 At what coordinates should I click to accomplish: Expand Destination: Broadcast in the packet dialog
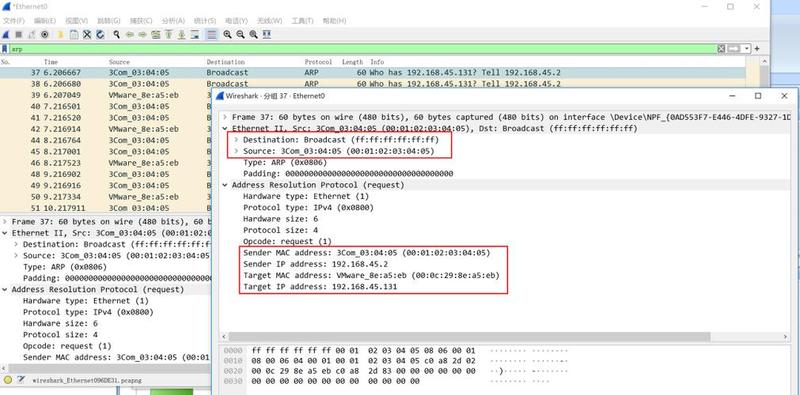pos(236,139)
